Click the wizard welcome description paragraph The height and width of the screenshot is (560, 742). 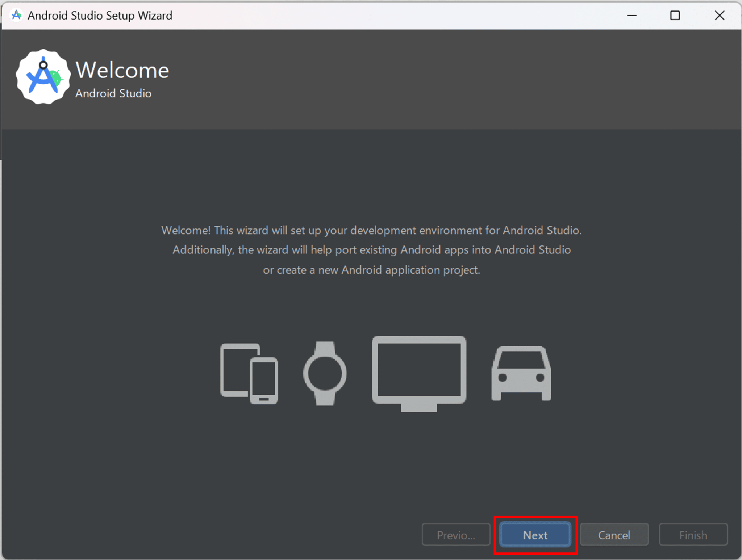pos(371,250)
